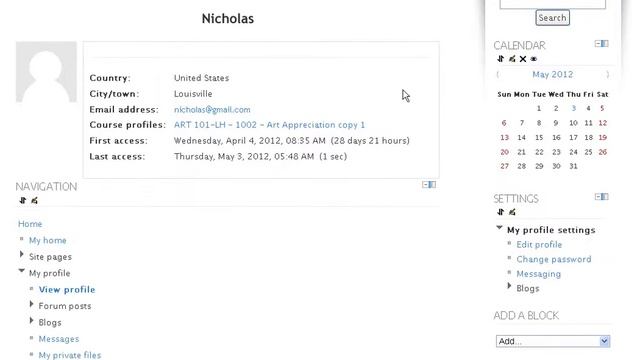
Task: Click the Site pages label
Action: pos(50,257)
